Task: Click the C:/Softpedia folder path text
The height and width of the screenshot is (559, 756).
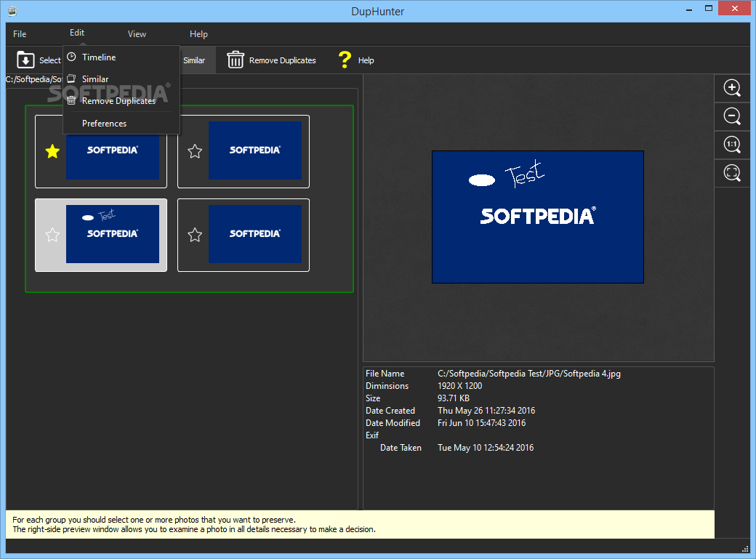Action: pos(34,79)
